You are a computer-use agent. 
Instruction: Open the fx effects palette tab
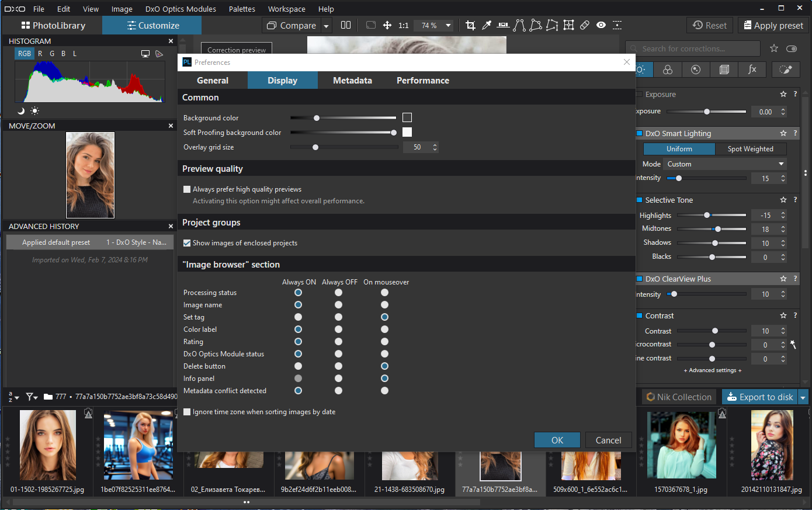(752, 70)
